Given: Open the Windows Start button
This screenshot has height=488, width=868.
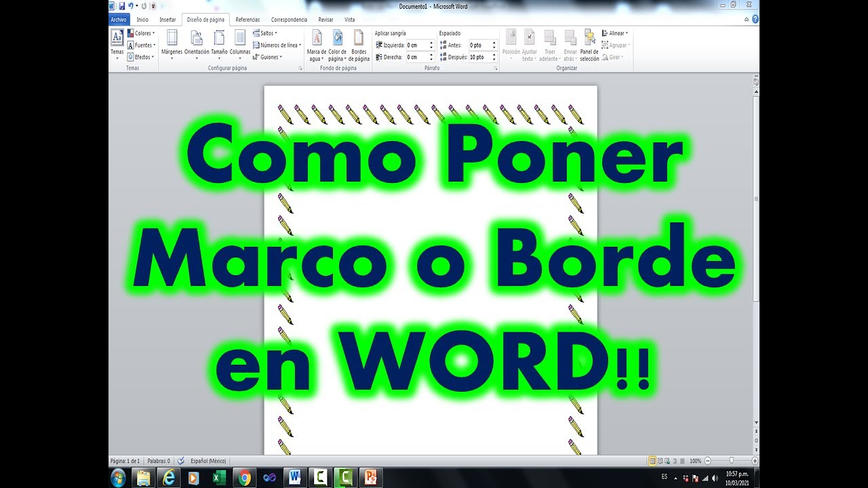Looking at the screenshot, I should [118, 477].
